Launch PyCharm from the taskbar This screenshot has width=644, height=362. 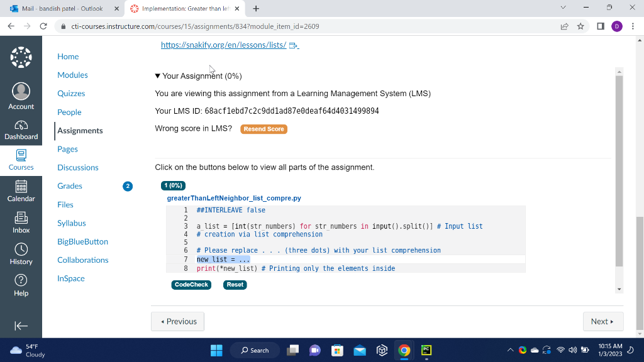coord(426,350)
